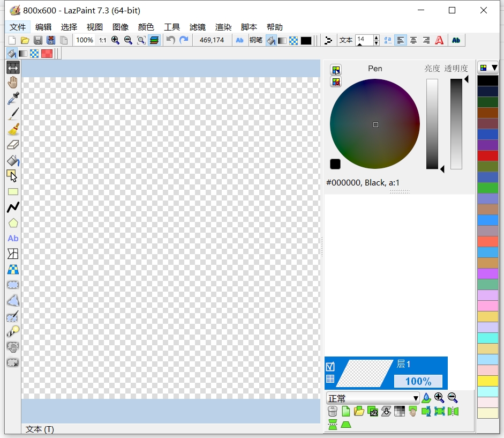
Task: Select the Deformation grid tool
Action: point(13,254)
